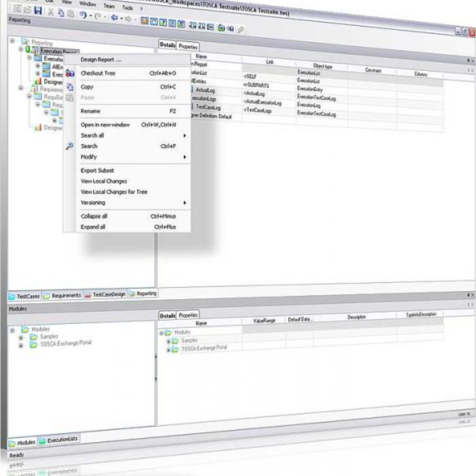Click the SUBPARTS link cell
476x476 pixels.
pos(269,85)
